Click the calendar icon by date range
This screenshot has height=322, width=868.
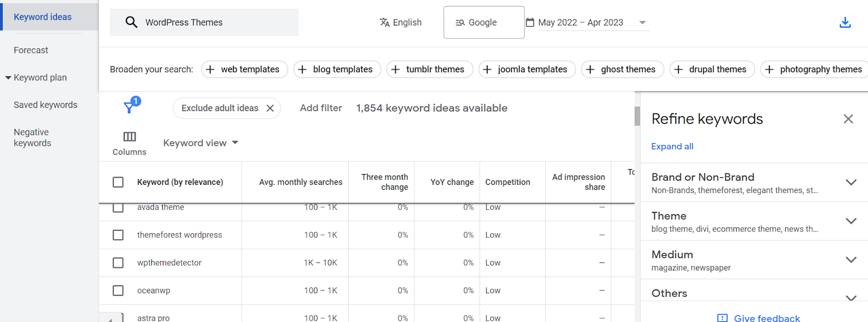tap(530, 22)
